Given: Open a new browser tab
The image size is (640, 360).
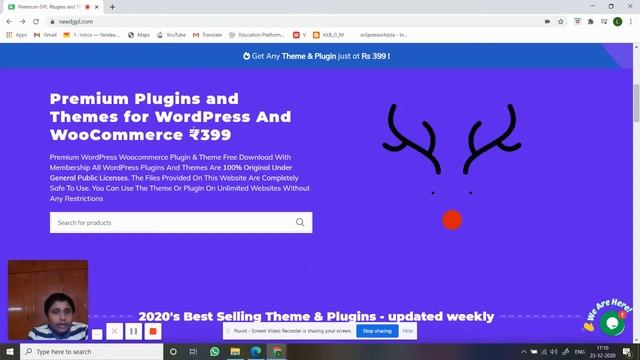Looking at the screenshot, I should coord(112,7).
